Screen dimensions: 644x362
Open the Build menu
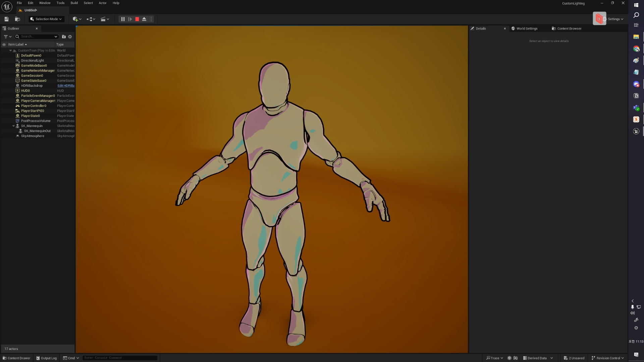point(74,3)
